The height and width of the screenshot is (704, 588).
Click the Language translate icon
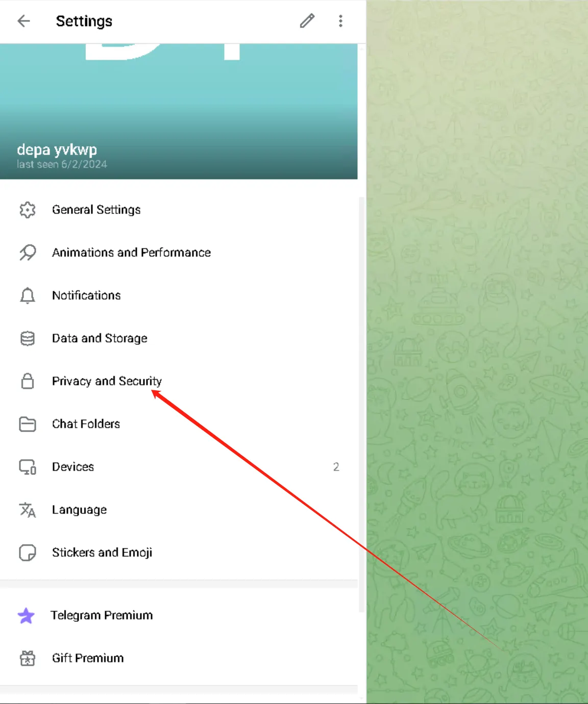tap(28, 510)
